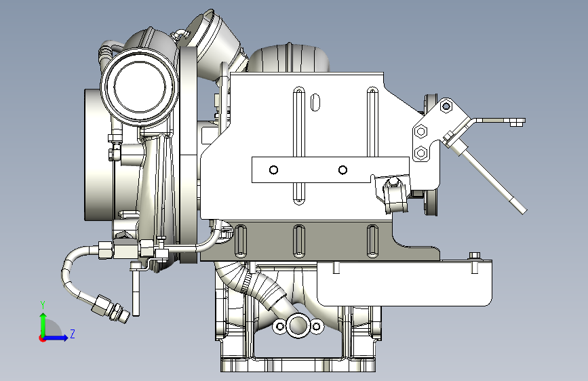
Task: Select the small oval slot on heat shield
Action: tap(315, 102)
